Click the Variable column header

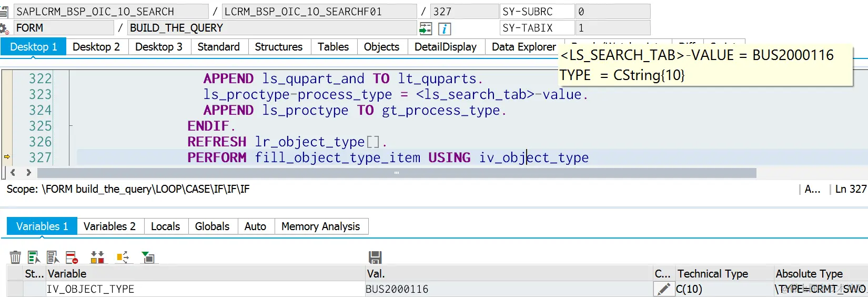coord(205,274)
